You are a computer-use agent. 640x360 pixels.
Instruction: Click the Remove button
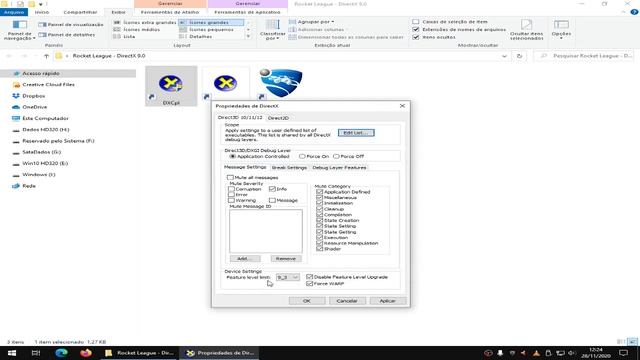coord(286,259)
